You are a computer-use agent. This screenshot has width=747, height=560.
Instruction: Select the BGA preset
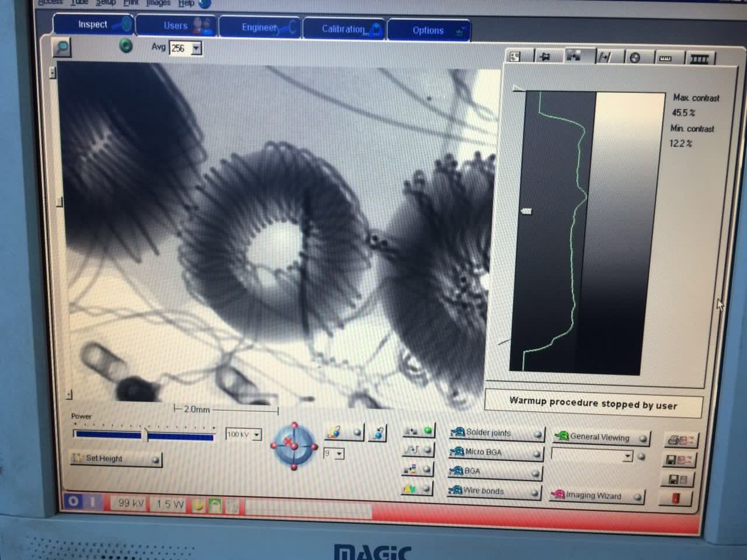tap(494, 471)
